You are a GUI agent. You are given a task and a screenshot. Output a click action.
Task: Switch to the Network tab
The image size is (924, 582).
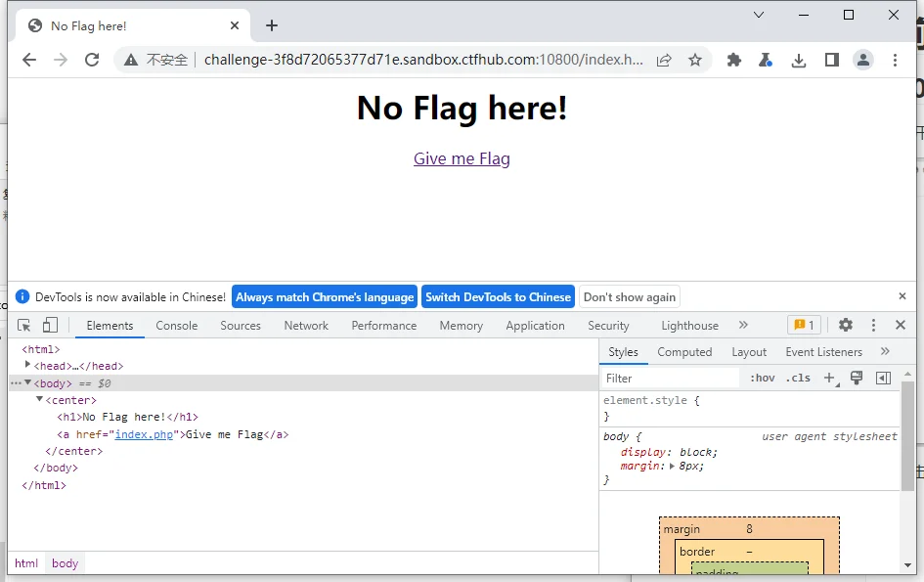pyautogui.click(x=306, y=326)
